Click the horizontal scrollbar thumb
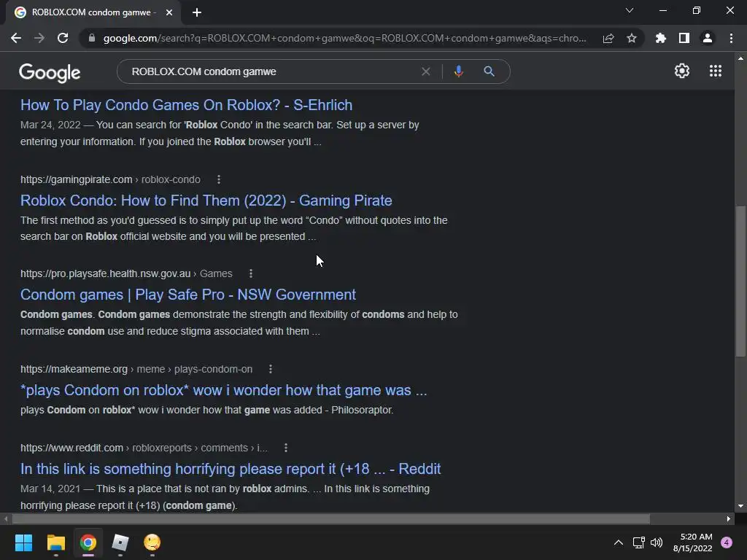Screen dimensions: 747x560 330,518
